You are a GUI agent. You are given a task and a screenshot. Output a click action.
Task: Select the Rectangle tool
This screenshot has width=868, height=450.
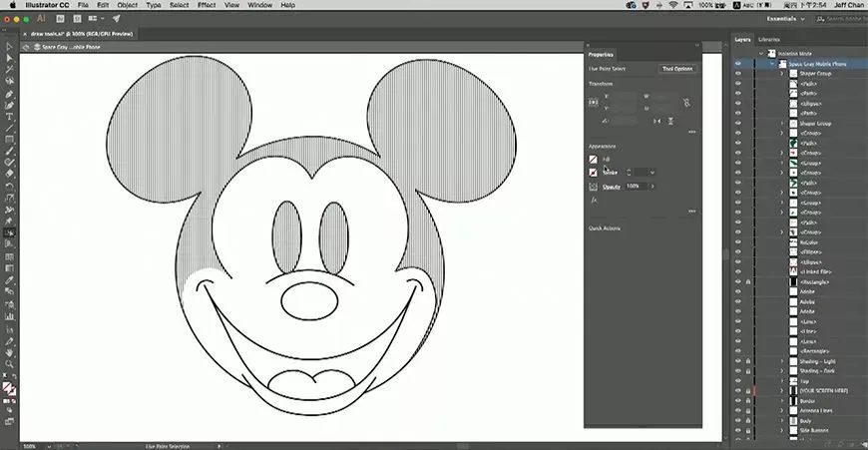9,140
